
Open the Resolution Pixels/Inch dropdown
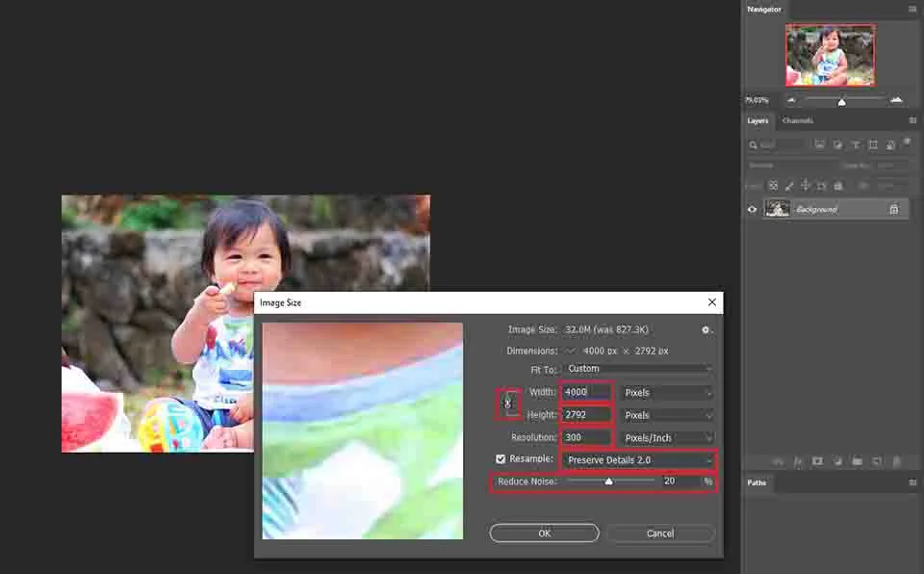[x=667, y=438]
